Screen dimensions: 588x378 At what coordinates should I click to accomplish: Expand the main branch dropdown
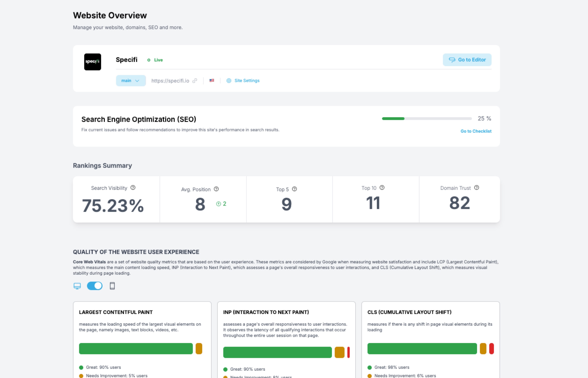click(x=131, y=81)
